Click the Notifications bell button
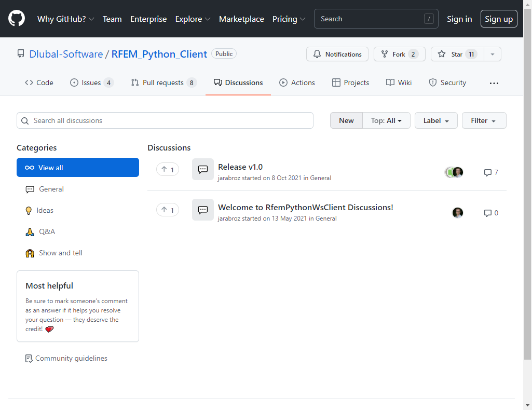This screenshot has width=532, height=410. click(337, 54)
